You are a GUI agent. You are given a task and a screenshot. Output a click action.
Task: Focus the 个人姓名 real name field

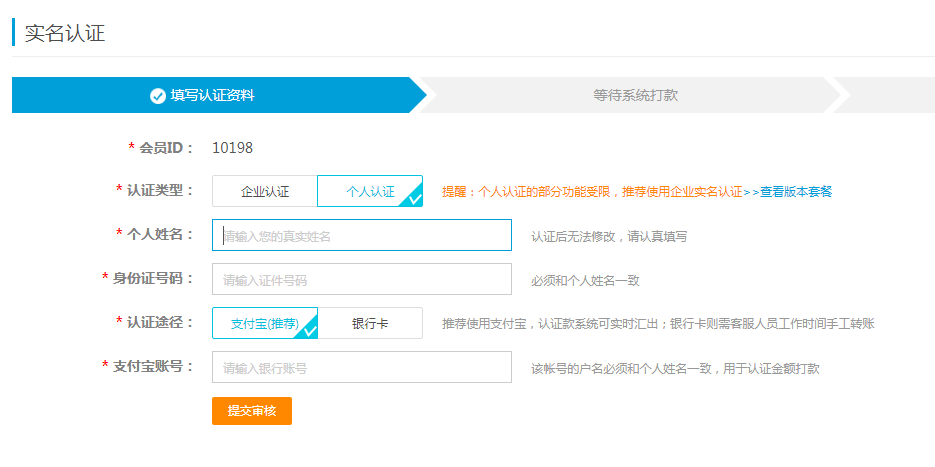tap(361, 236)
